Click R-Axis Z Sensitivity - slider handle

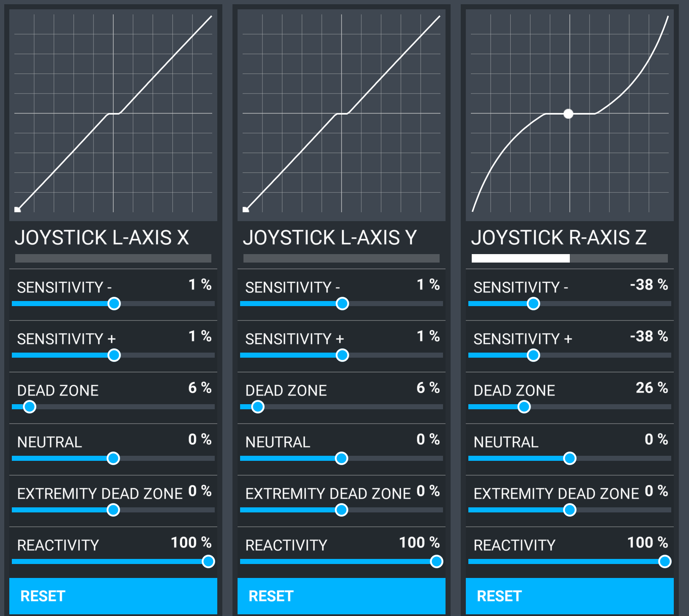tap(533, 304)
